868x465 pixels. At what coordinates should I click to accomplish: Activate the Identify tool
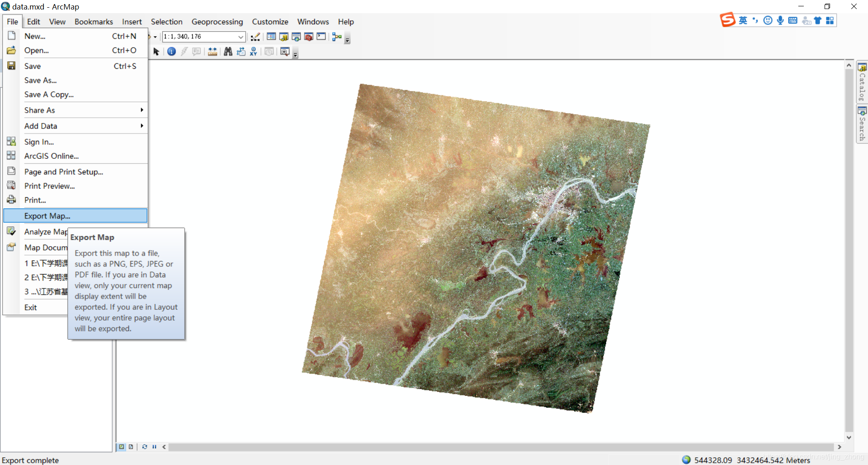[x=171, y=52]
